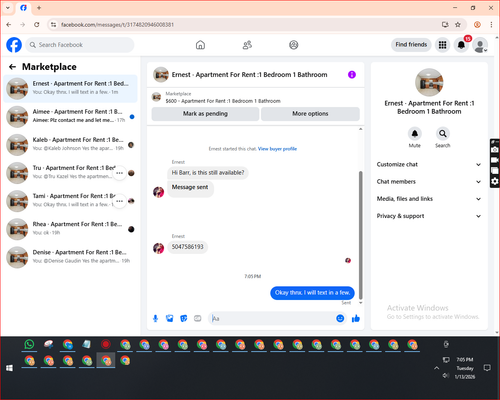Screen dimensions: 500x400
Task: Open Chrome's three-dot menu
Action: (491, 25)
